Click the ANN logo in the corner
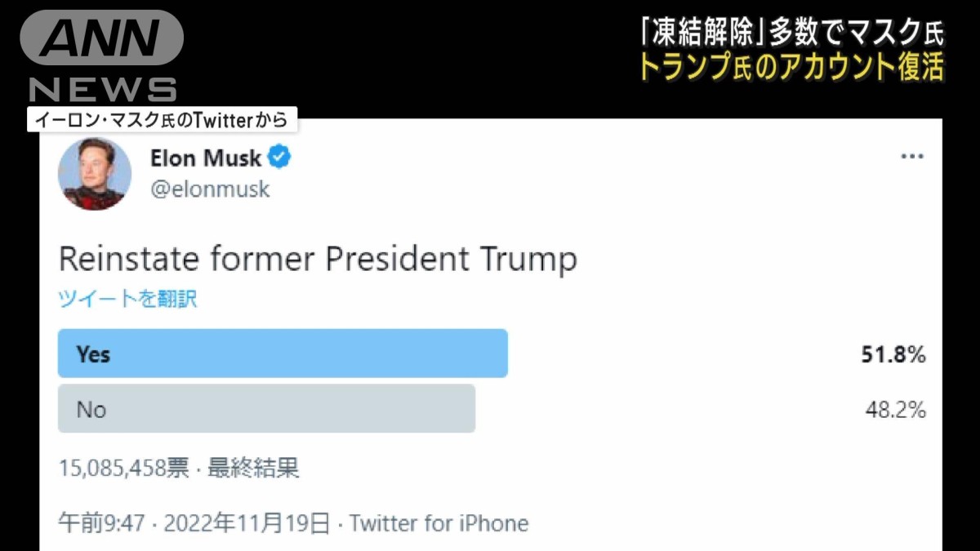 pyautogui.click(x=101, y=38)
